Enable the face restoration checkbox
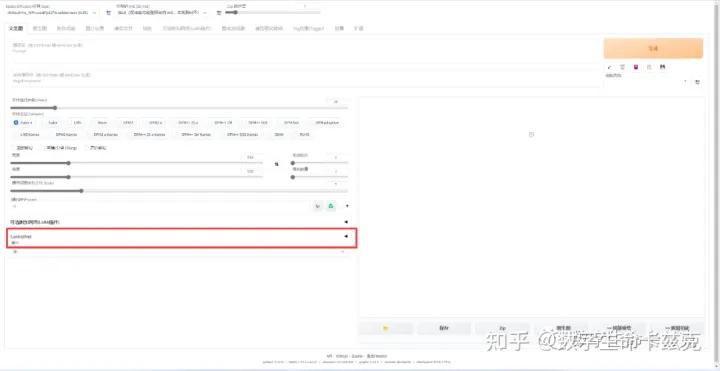Screen dimensions: 720x371 (22, 148)
